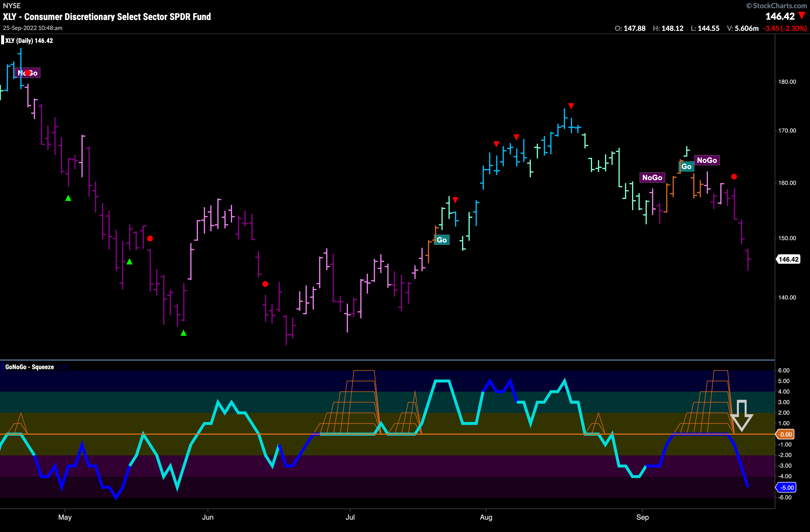Viewport: 810px width, 532px height.
Task: Click the -5.00 oscillator value tag
Action: tap(786, 487)
